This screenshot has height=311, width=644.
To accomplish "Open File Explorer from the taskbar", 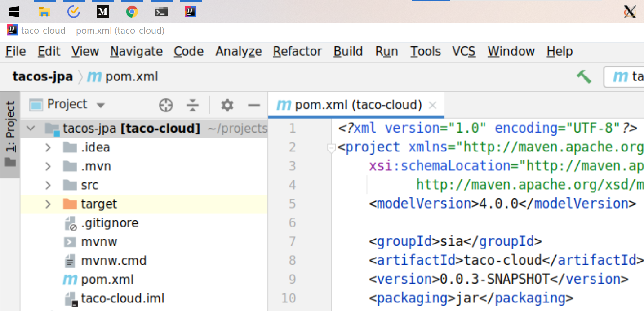I will pos(44,12).
